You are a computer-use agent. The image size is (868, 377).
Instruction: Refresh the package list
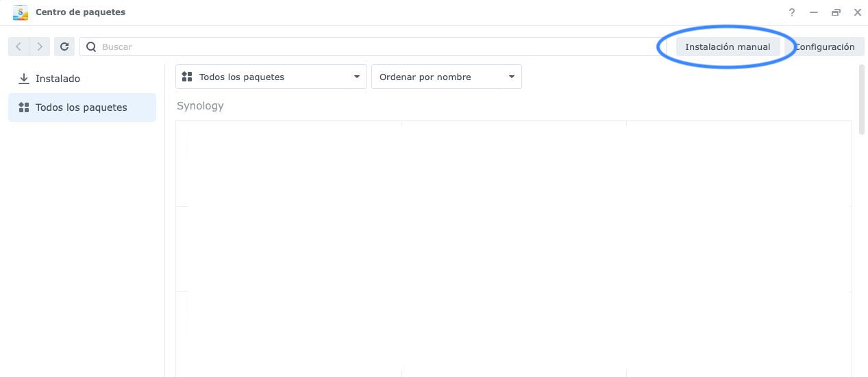coord(64,47)
